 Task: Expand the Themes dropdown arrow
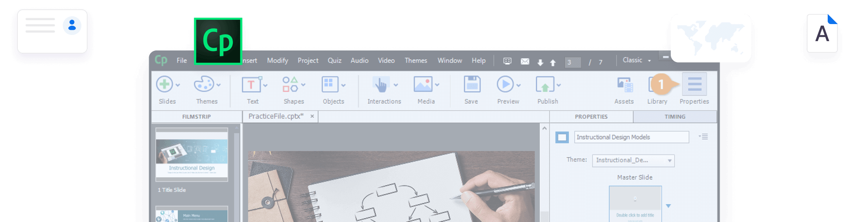219,85
